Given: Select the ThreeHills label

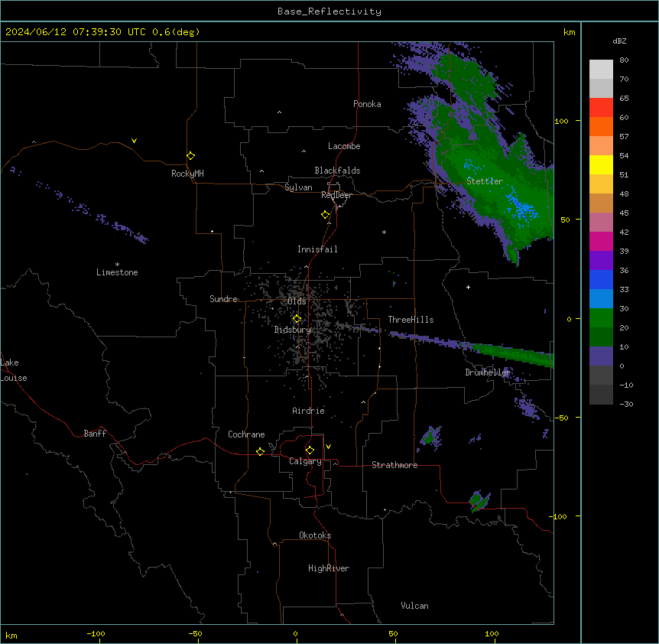Looking at the screenshot, I should [x=411, y=320].
